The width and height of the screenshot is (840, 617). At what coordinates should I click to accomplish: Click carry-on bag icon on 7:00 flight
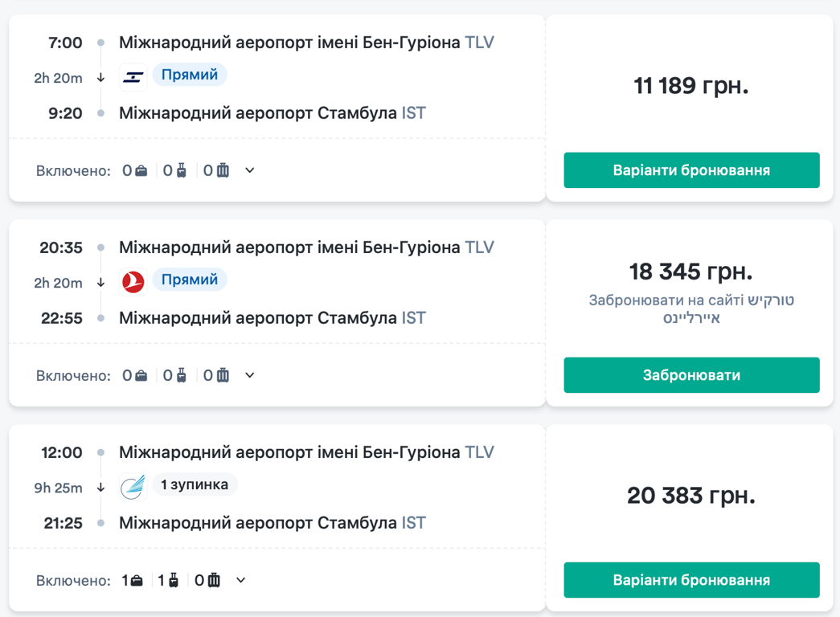pyautogui.click(x=182, y=170)
